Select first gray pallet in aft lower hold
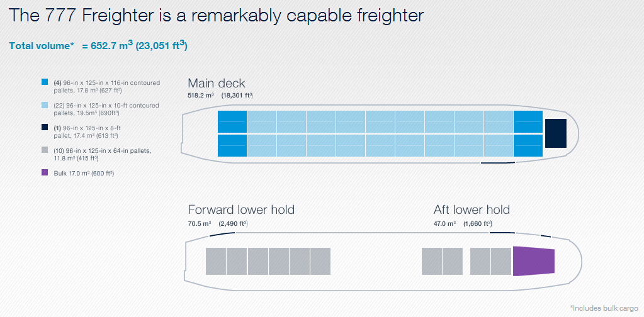The width and height of the screenshot is (644, 317). tap(432, 261)
